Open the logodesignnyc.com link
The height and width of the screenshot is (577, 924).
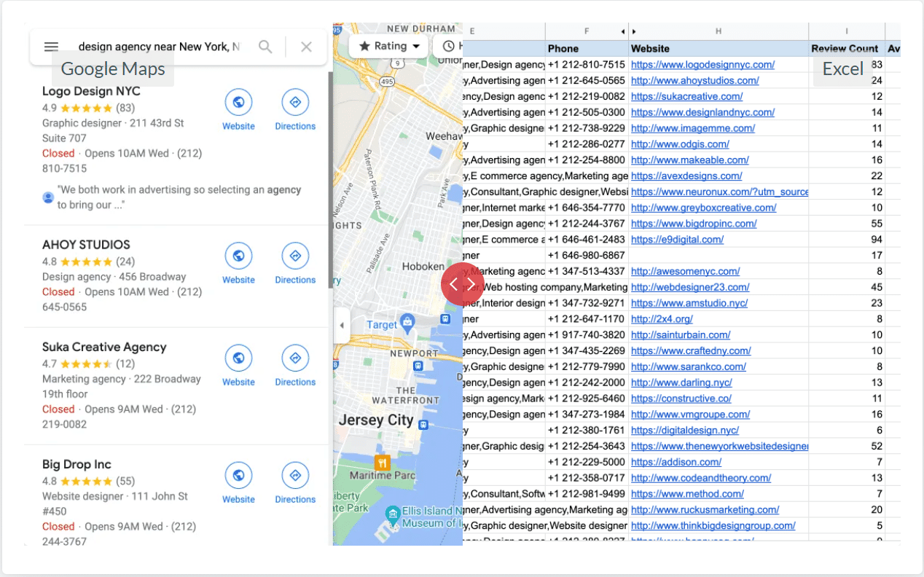point(702,65)
